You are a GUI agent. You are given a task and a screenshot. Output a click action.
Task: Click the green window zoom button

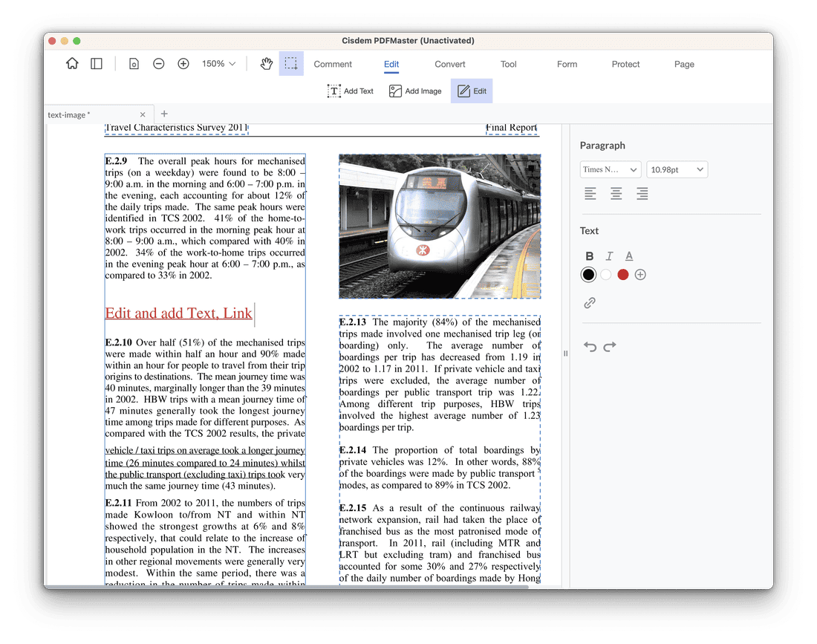pyautogui.click(x=77, y=41)
